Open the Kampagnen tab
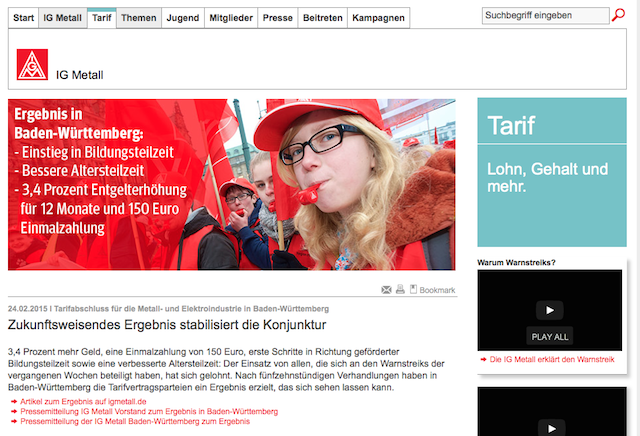The image size is (640, 436). (x=378, y=18)
